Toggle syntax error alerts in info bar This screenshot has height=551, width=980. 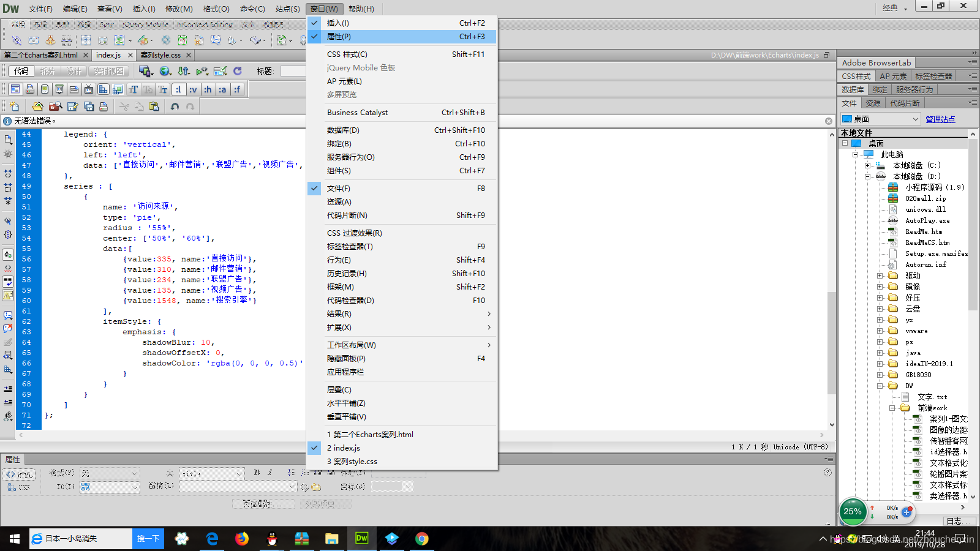[8, 295]
